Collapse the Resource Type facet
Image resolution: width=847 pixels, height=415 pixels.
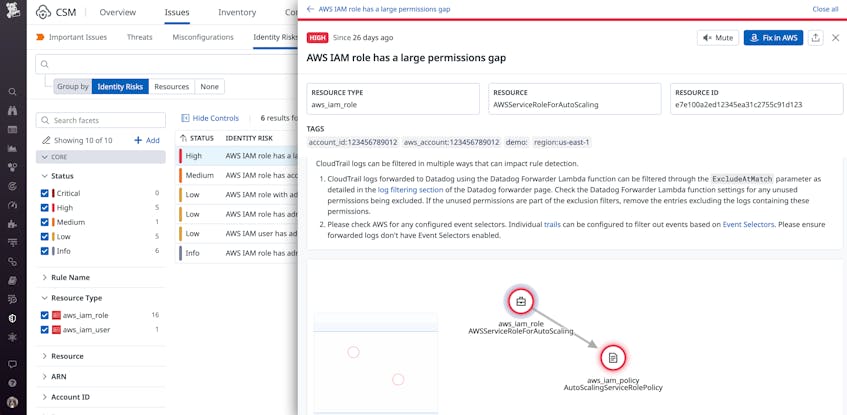pos(72,298)
